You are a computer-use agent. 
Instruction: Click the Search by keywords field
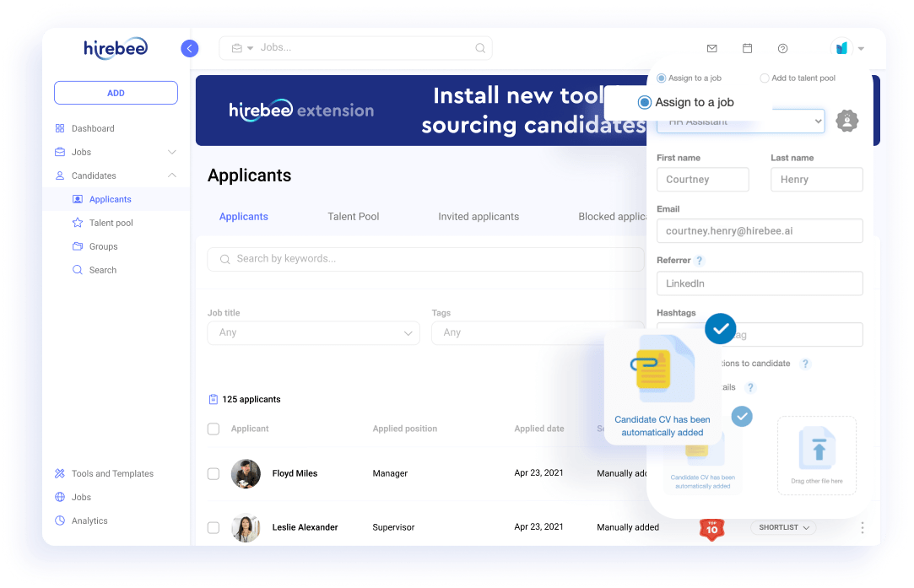425,259
